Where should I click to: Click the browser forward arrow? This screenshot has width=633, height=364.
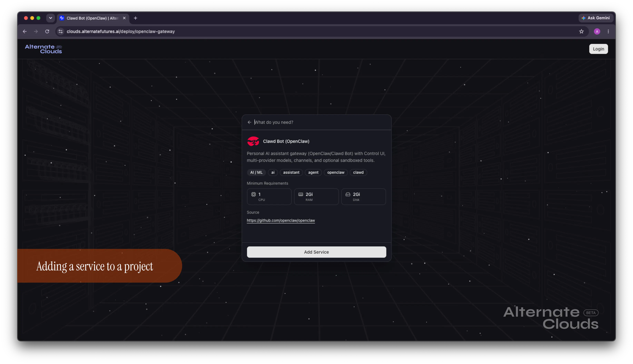36,32
